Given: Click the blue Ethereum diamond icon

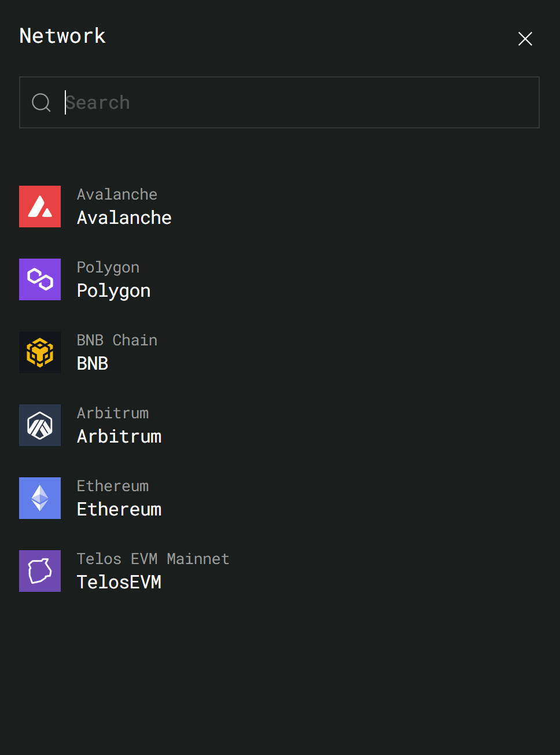Looking at the screenshot, I should pos(40,498).
